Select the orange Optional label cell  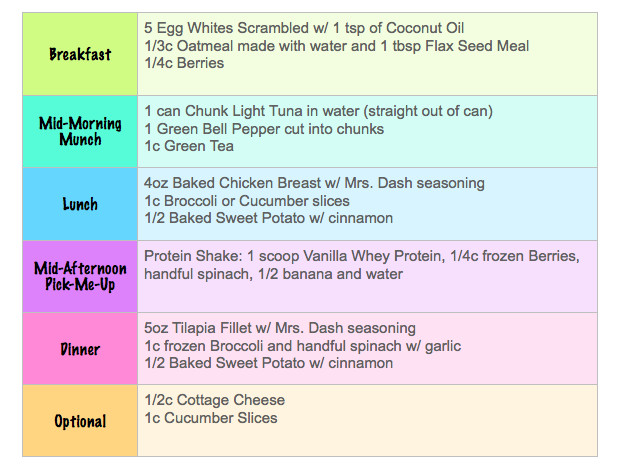tap(80, 421)
